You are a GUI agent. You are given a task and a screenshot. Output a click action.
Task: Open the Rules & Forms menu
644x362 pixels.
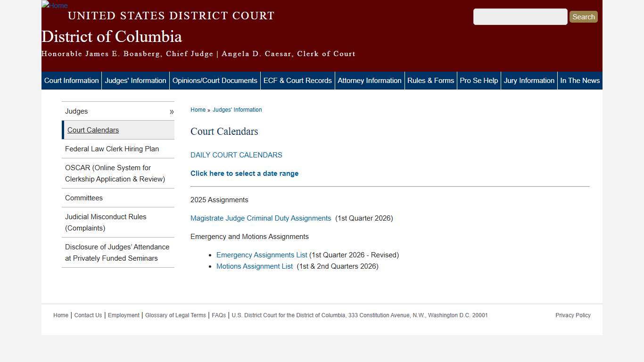pos(430,80)
